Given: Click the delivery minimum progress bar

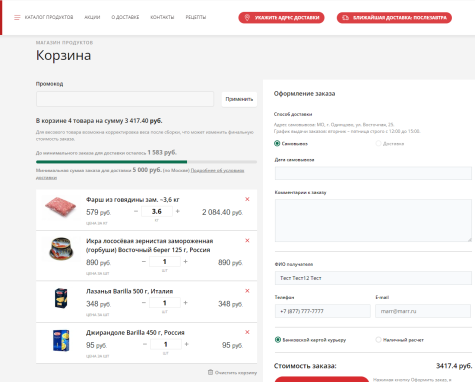Looking at the screenshot, I should (146, 162).
